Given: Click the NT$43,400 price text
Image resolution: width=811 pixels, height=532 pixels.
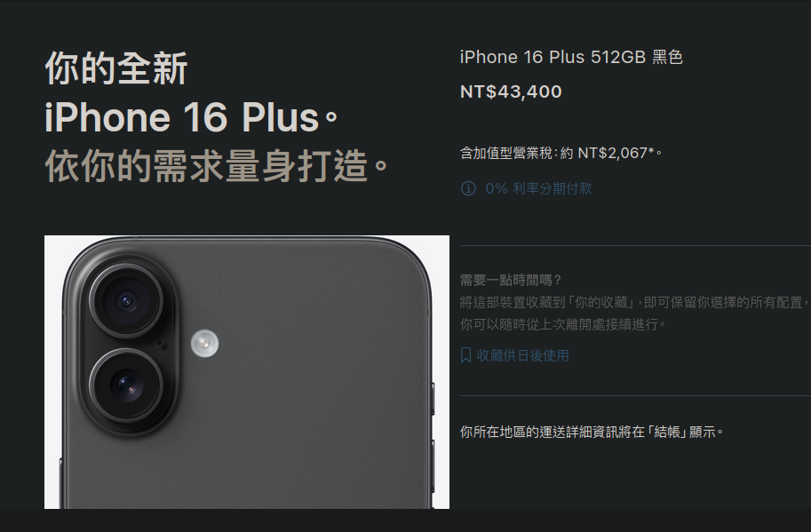Looking at the screenshot, I should tap(511, 91).
